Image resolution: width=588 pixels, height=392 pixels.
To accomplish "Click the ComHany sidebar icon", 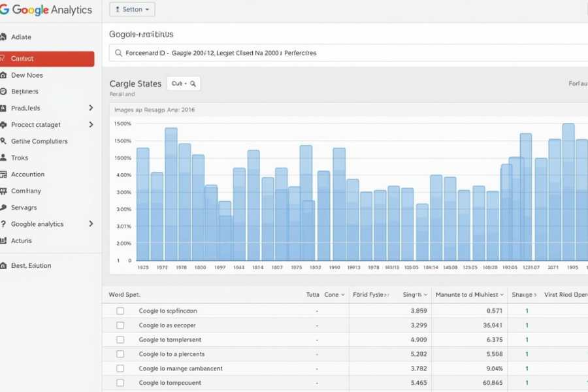I will pyautogui.click(x=3, y=191).
